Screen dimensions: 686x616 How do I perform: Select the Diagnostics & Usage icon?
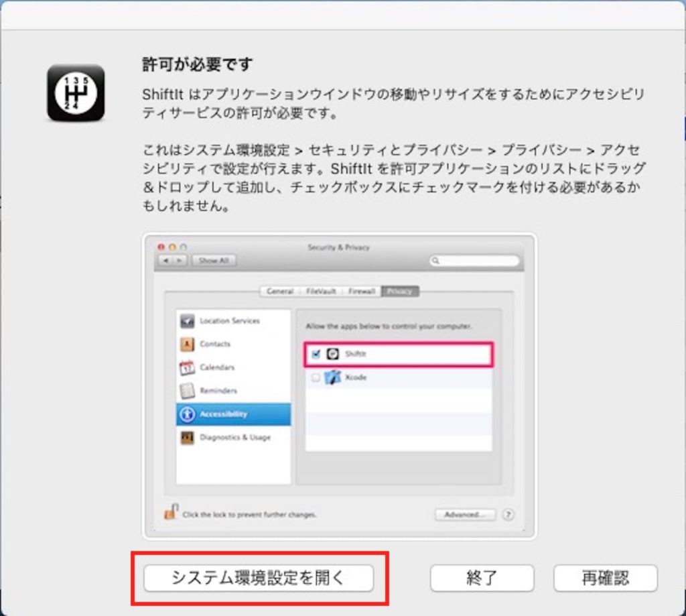click(x=188, y=438)
